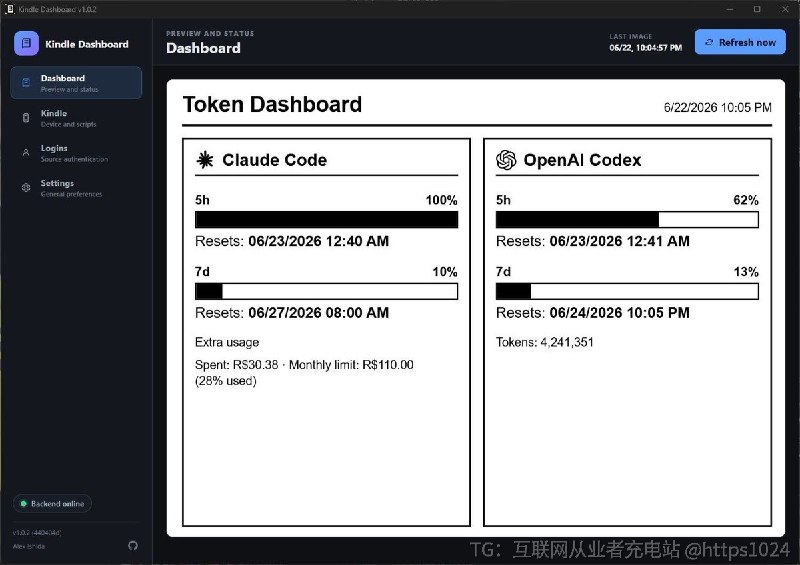
Task: Click the OpenAI Codex logo icon
Action: (506, 160)
